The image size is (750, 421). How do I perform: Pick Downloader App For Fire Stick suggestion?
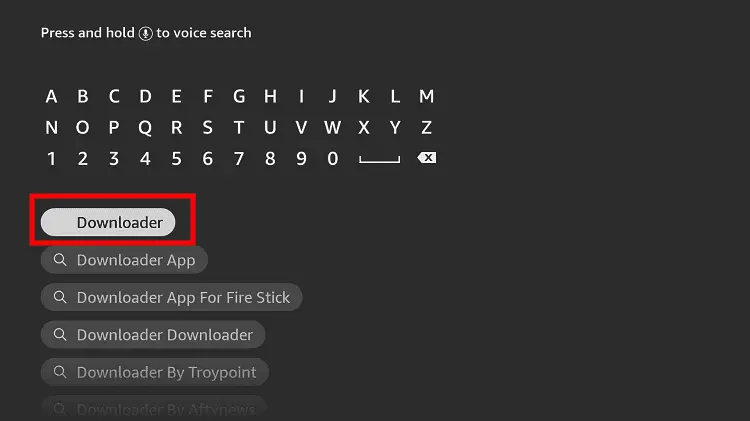point(172,297)
